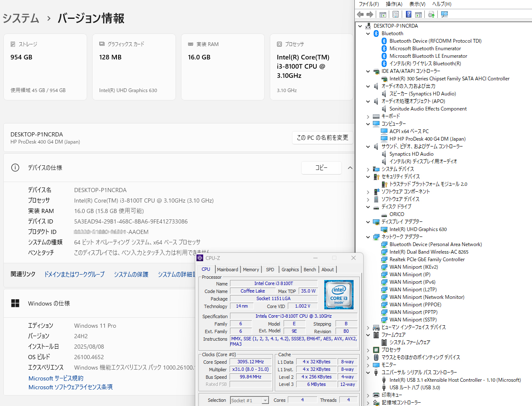
Task: Select WAN Miniport (PPPOE) in device tree
Action: pyautogui.click(x=415, y=305)
